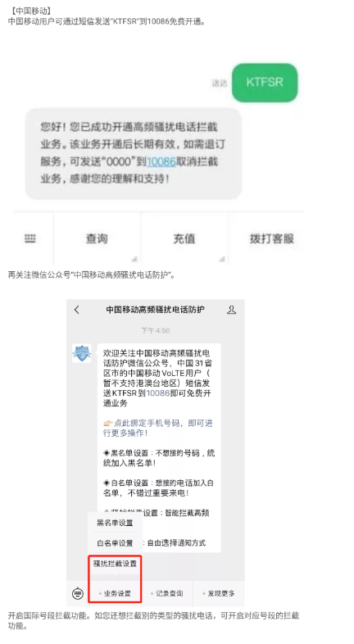This screenshot has width=354, height=644.
Task: Tap the back arrow in WeChat header
Action: tap(77, 310)
